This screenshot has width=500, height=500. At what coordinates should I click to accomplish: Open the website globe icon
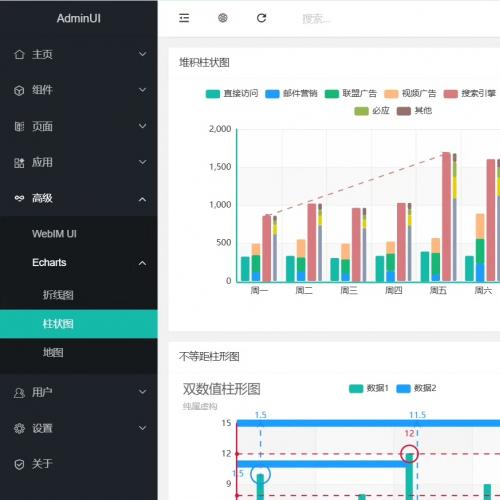click(x=223, y=18)
